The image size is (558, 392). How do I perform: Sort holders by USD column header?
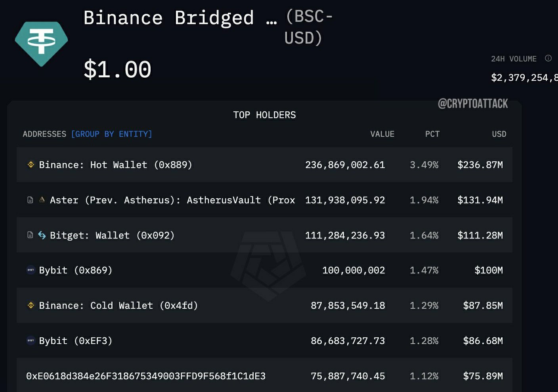(x=499, y=134)
